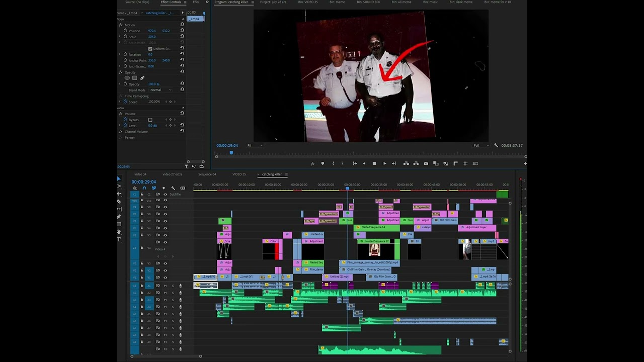This screenshot has width=644, height=362.
Task: Click the free draw bezier mask pen
Action: pos(142,78)
